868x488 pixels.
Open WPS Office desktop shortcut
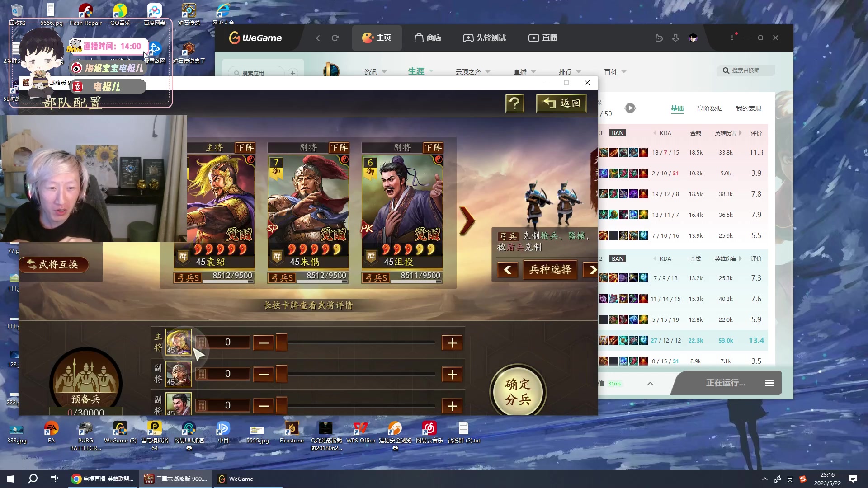coord(361,432)
